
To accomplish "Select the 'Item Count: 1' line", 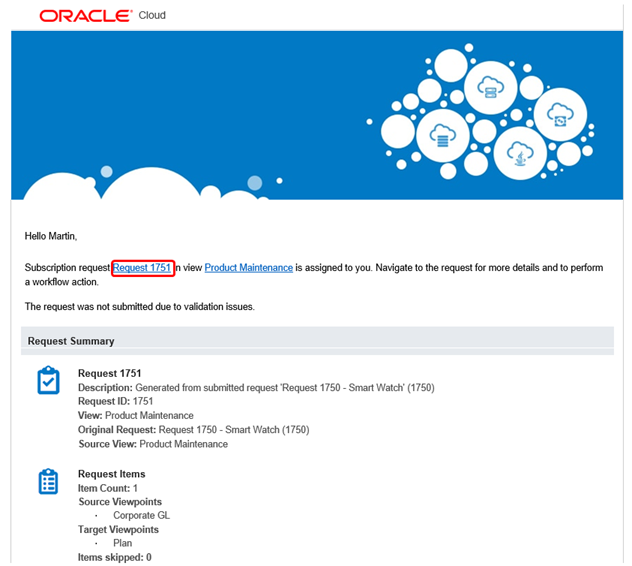I will tap(108, 488).
